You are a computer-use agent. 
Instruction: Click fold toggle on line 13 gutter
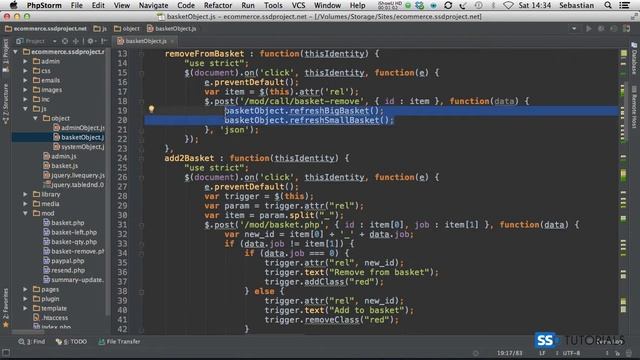click(141, 53)
